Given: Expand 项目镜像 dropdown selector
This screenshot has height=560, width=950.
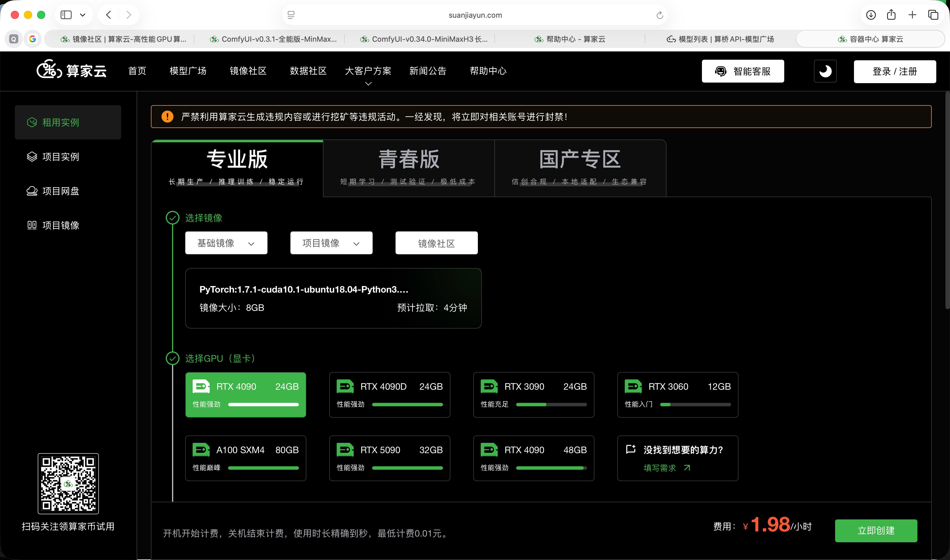Looking at the screenshot, I should tap(331, 243).
